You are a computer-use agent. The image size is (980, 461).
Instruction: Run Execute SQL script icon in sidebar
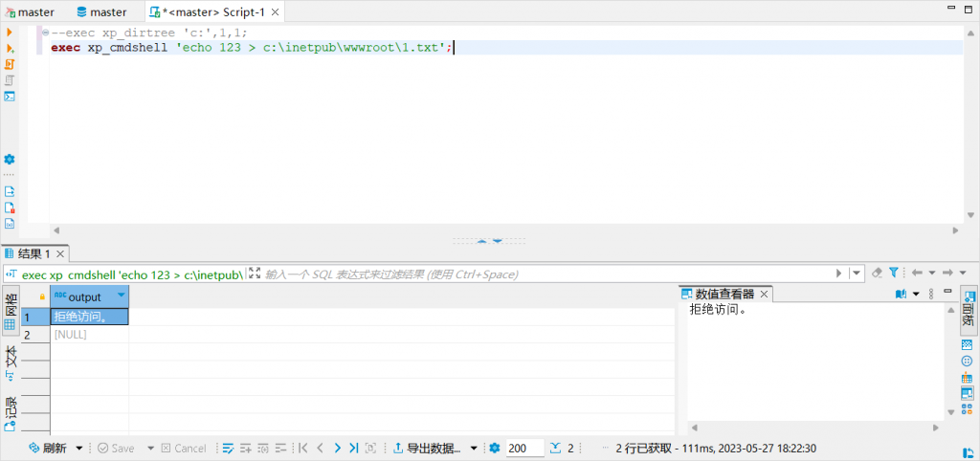(11, 48)
